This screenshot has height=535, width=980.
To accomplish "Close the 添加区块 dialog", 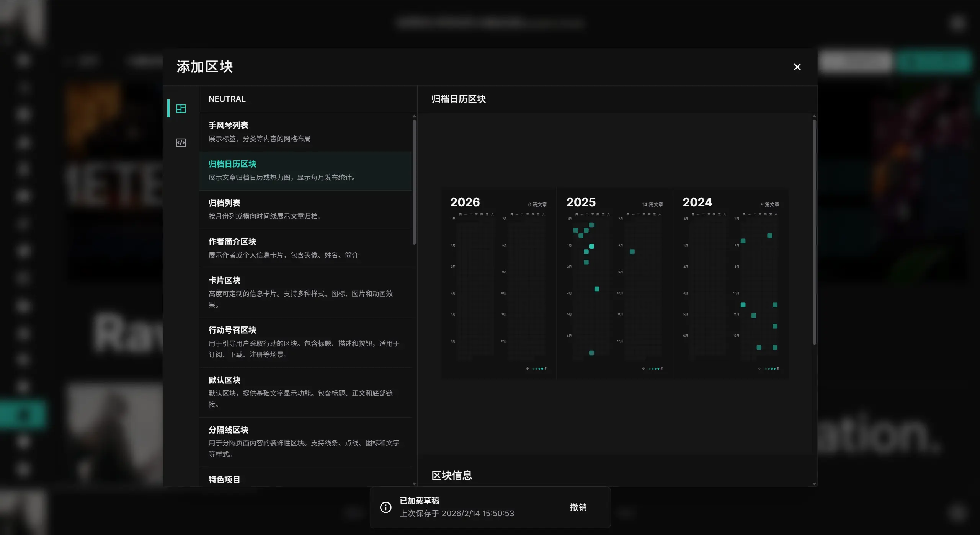I will pos(797,67).
